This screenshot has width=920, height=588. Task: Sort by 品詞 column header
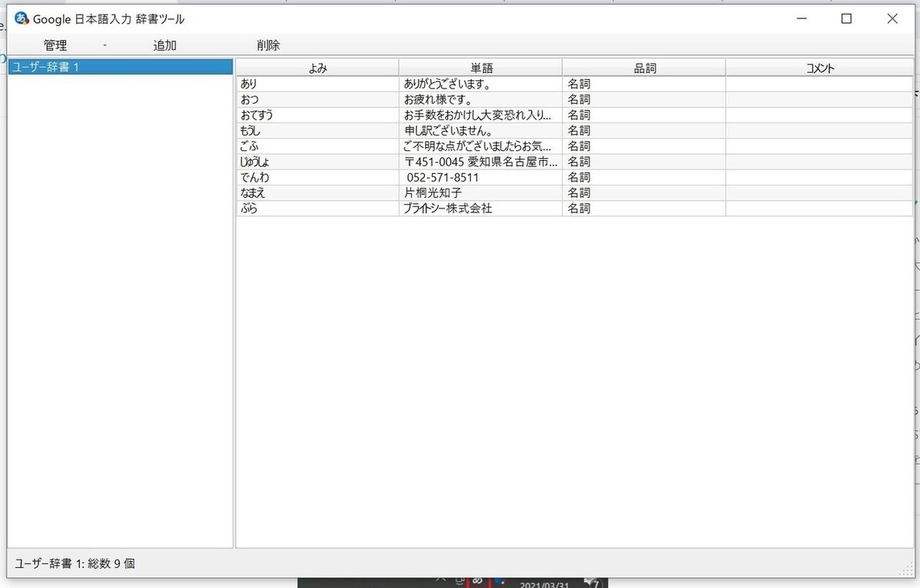coord(644,68)
